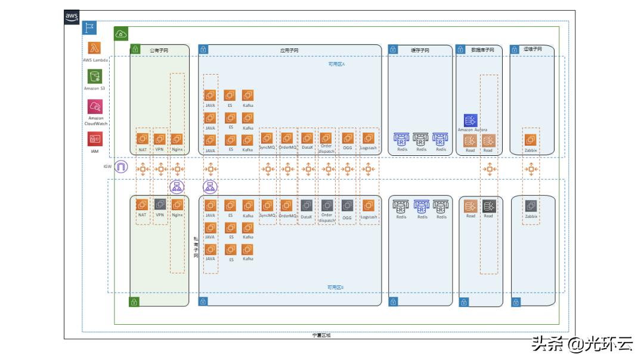Viewport: 644px width, 363px height.
Task: Click the lock icon beside 运维子网
Action: click(x=515, y=50)
